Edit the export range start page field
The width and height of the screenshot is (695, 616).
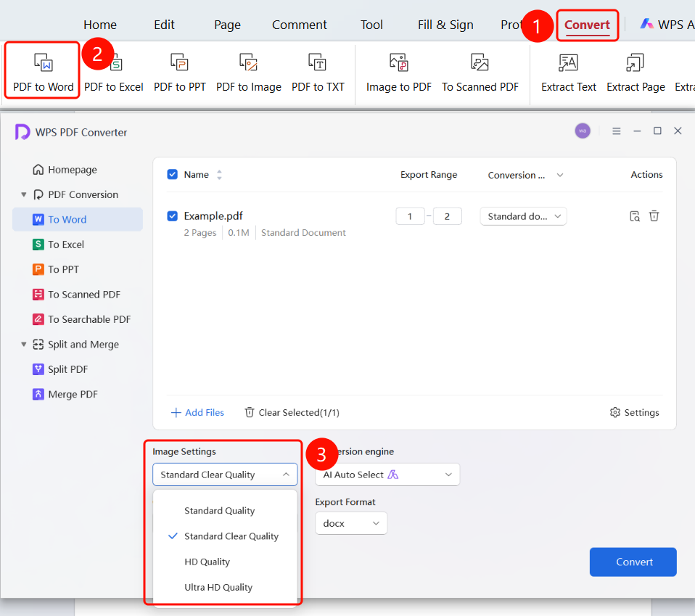coord(410,216)
